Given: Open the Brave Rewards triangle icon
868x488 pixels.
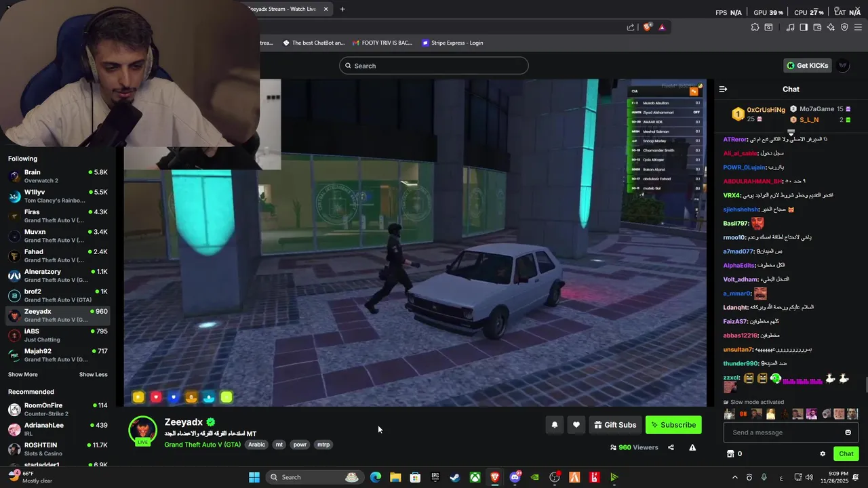Looking at the screenshot, I should 662,27.
